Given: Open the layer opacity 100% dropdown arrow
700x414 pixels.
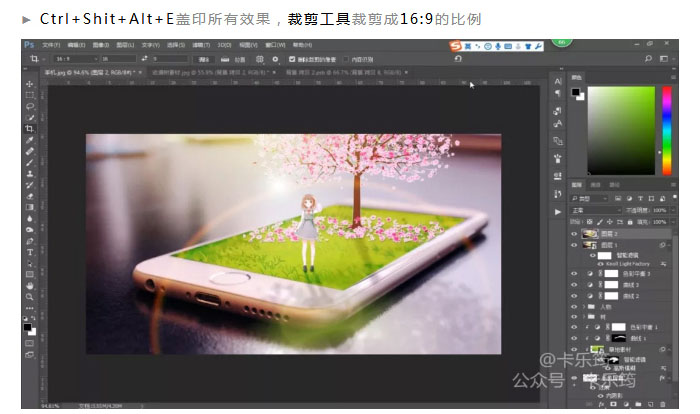Looking at the screenshot, I should click(x=673, y=210).
